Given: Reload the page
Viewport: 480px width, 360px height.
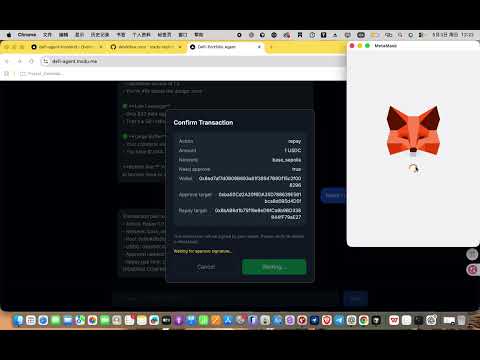Looking at the screenshot, I should point(31,61).
